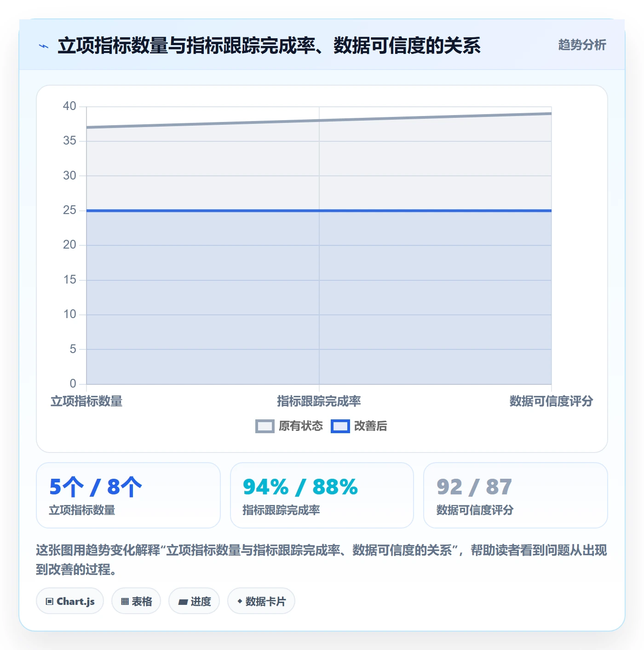Image resolution: width=644 pixels, height=650 pixels.
Task: Select the 表格 tag chip
Action: 136,601
